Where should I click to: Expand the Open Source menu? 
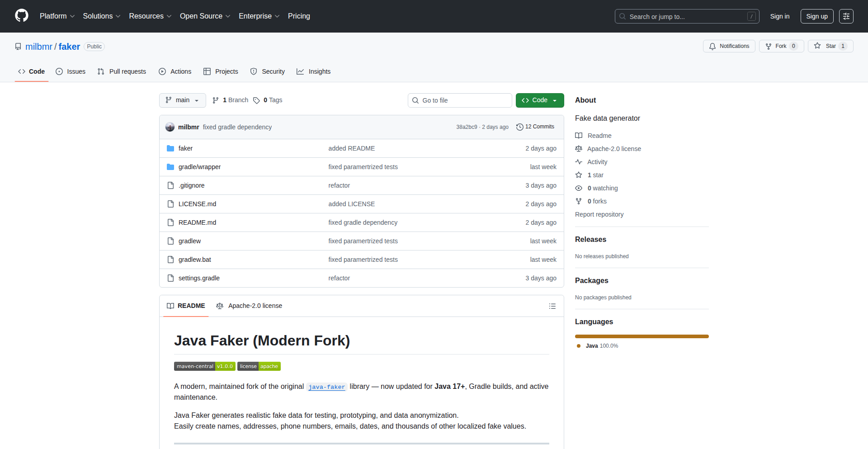[x=205, y=16]
